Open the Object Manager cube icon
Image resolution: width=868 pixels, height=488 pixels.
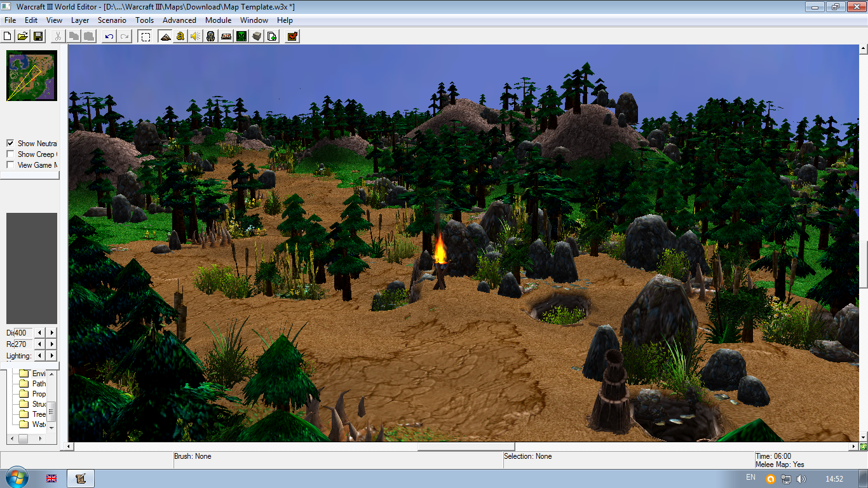point(257,36)
